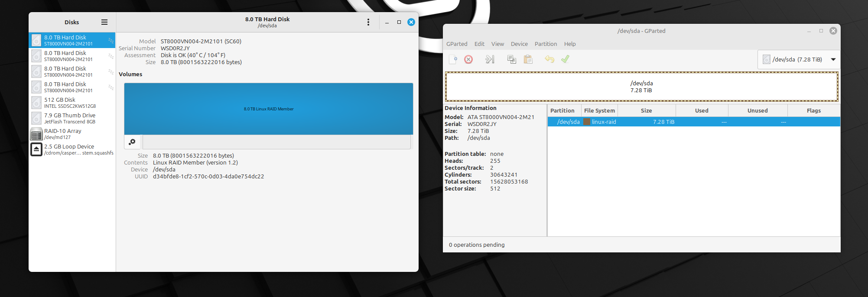The width and height of the screenshot is (868, 297).
Task: Click the RAID-10 Array drive icon
Action: tap(36, 134)
